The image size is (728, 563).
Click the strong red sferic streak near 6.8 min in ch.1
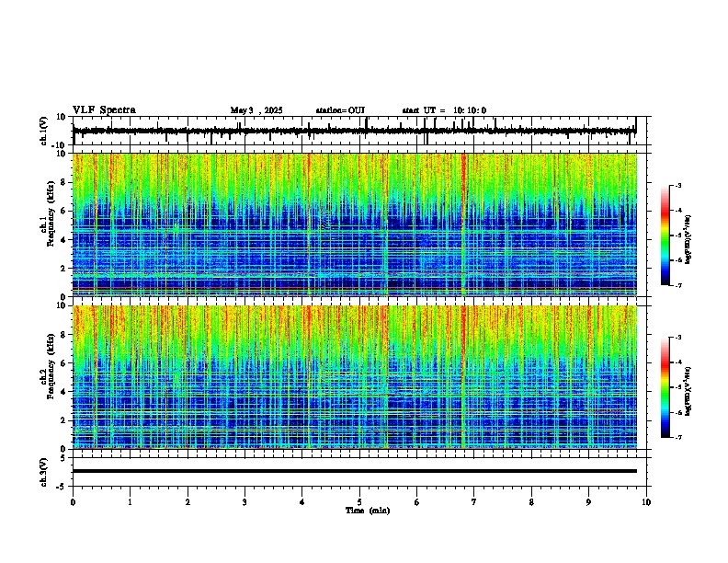click(463, 224)
